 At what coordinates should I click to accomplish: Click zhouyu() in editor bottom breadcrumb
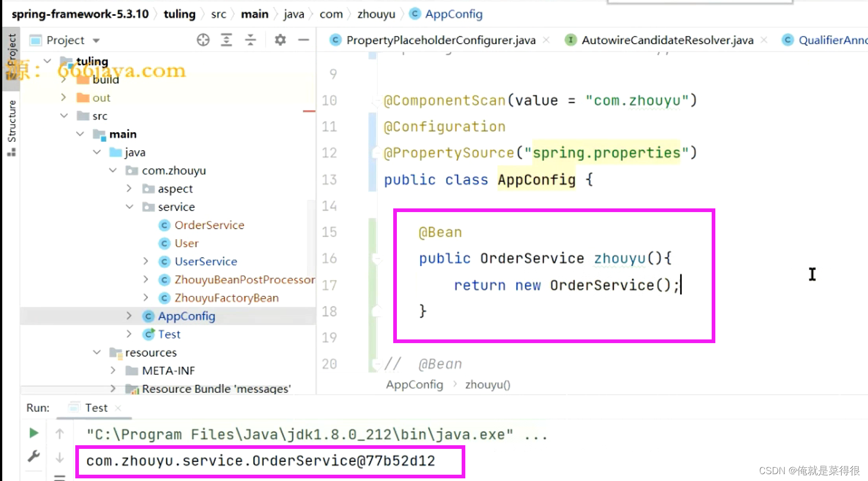[x=487, y=385]
